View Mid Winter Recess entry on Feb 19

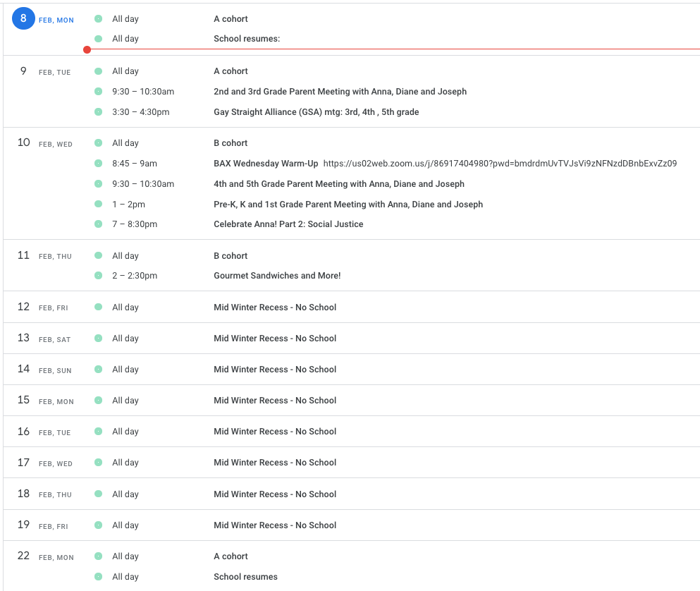[275, 525]
